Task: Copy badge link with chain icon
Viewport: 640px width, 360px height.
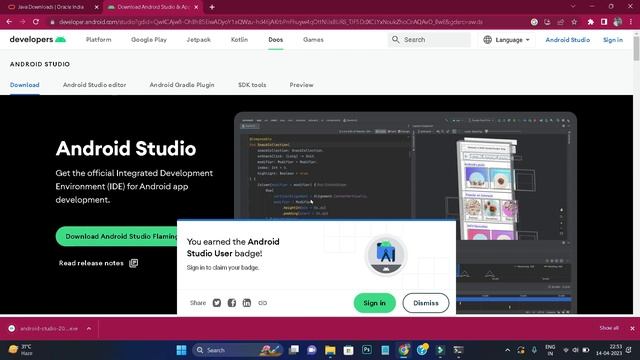Action: pos(262,303)
